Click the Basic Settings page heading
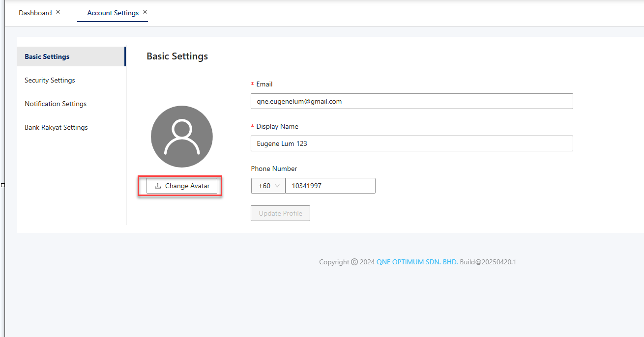The width and height of the screenshot is (644, 337). coord(177,56)
